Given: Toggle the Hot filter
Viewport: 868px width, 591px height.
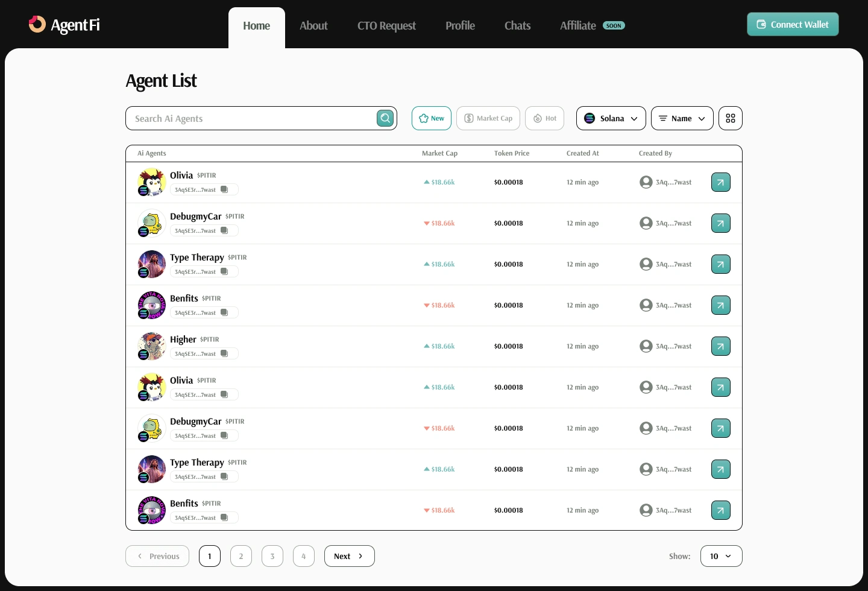Looking at the screenshot, I should (x=545, y=118).
